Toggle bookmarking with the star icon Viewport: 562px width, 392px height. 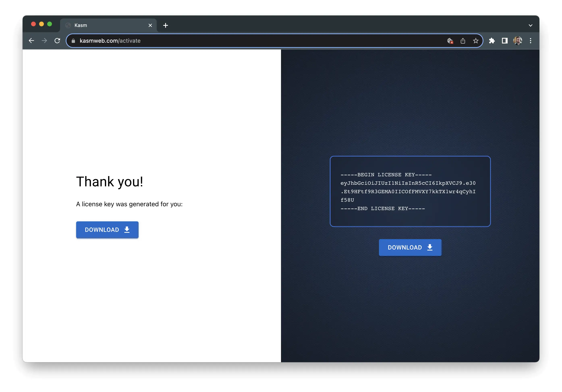[x=476, y=41]
